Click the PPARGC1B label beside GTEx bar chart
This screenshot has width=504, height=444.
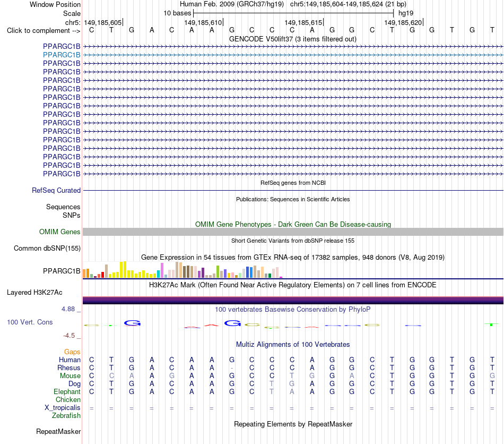coord(62,271)
